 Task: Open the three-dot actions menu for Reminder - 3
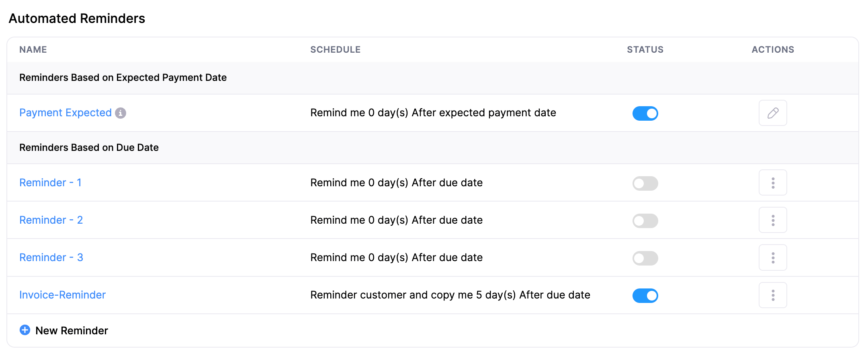click(772, 257)
